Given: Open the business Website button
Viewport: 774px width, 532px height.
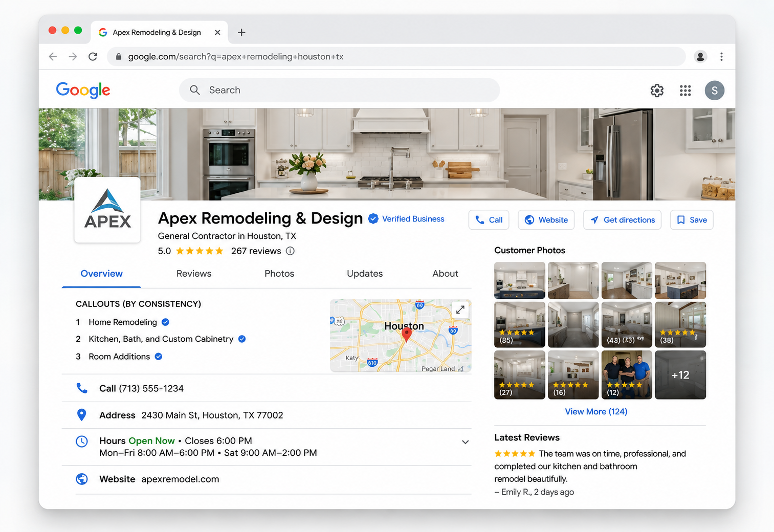Looking at the screenshot, I should click(546, 220).
